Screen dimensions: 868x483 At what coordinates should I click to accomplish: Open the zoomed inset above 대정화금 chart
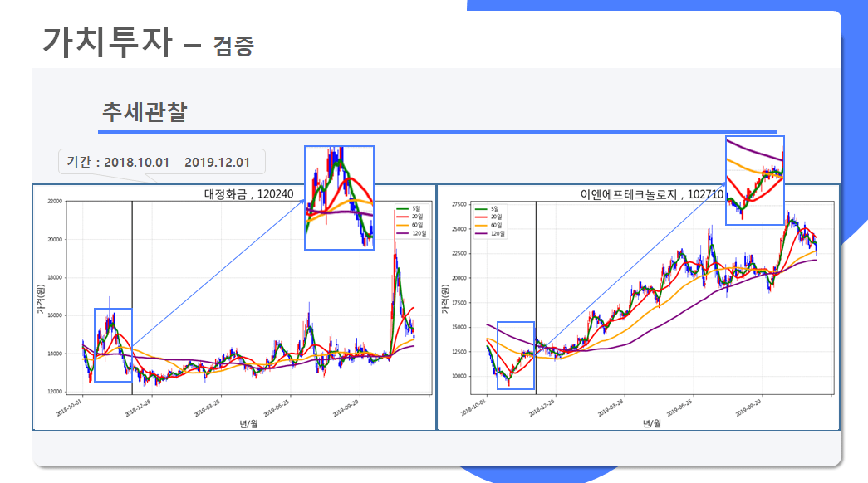[x=340, y=198]
